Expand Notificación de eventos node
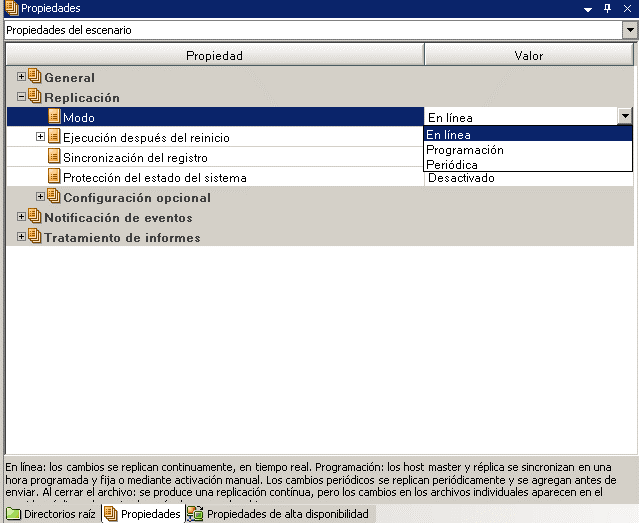The image size is (639, 523). pos(21,216)
